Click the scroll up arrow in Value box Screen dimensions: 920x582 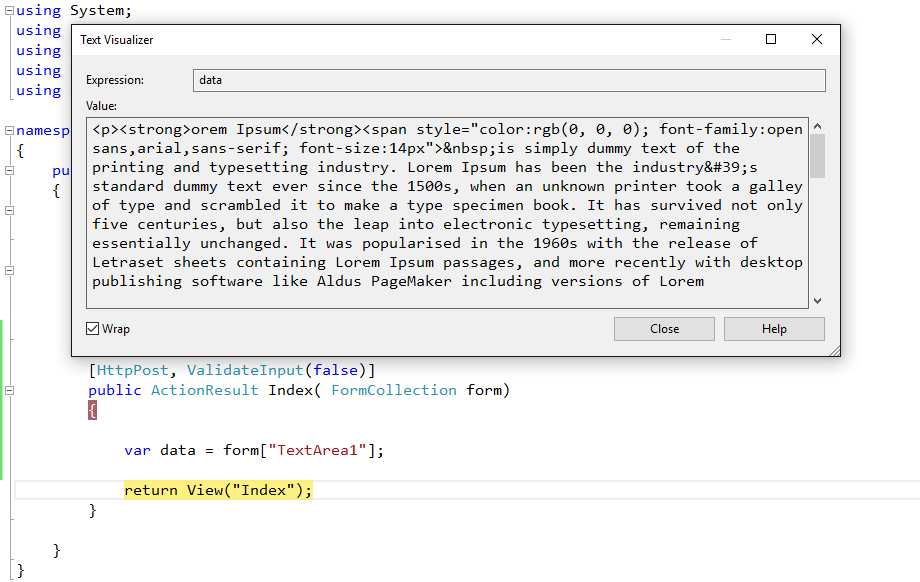pos(817,127)
